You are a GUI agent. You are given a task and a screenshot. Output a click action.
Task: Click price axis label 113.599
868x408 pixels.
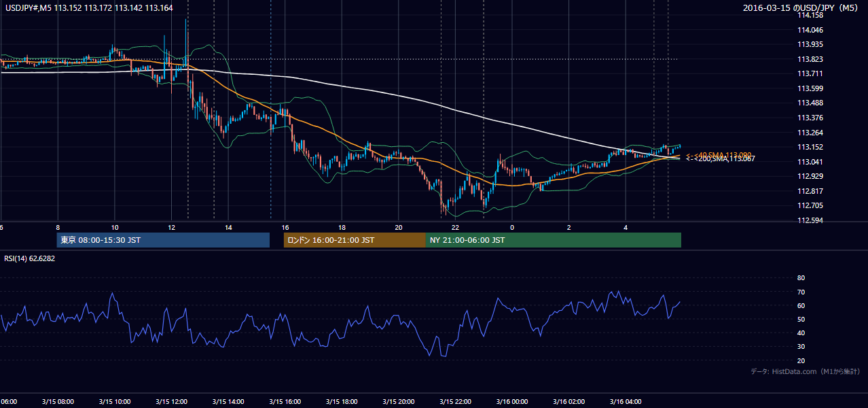[x=810, y=88]
